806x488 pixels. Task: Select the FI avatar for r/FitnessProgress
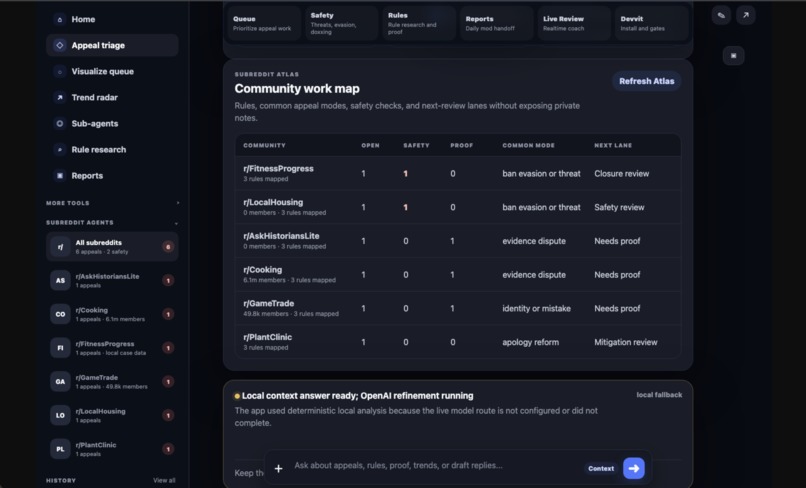tap(60, 348)
